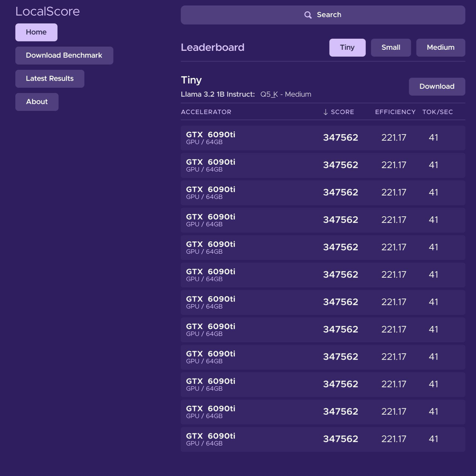Image resolution: width=476 pixels, height=476 pixels.
Task: Open the last GTX 6090ti leaderboard row
Action: point(323,439)
